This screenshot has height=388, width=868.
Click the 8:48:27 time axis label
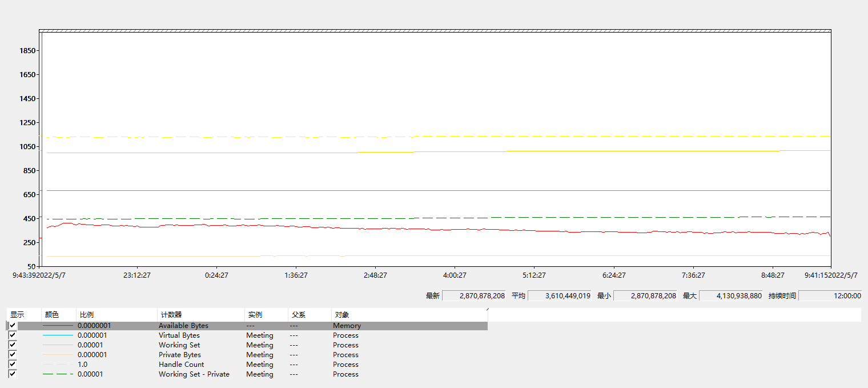(x=772, y=275)
